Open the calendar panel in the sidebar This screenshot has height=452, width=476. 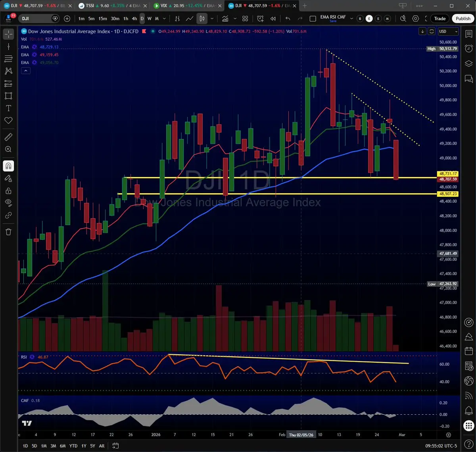click(x=468, y=351)
